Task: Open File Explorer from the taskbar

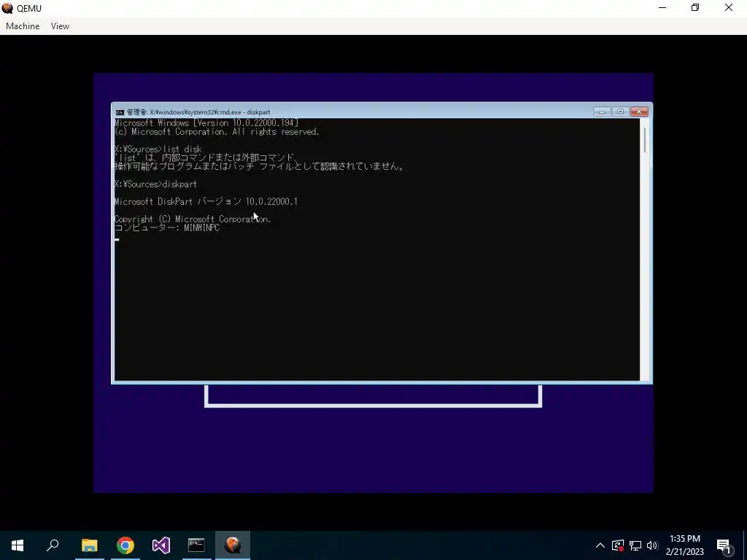Action: pyautogui.click(x=90, y=545)
